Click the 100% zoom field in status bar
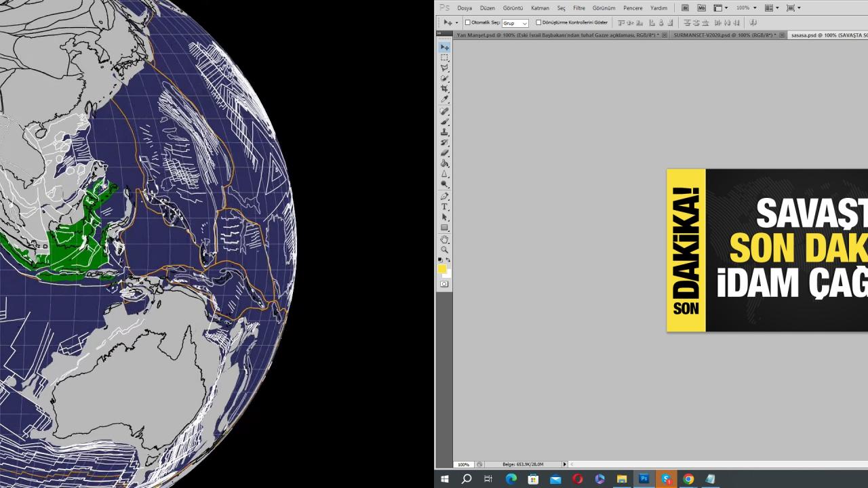 click(463, 464)
